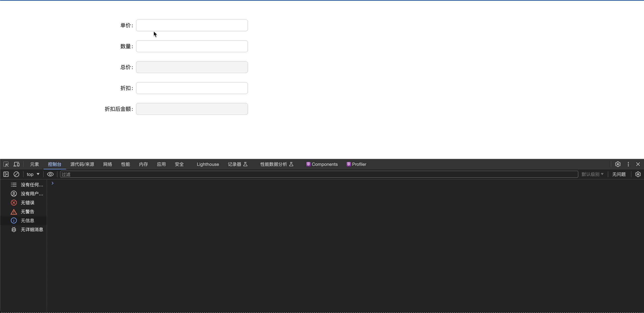Clear the console with the ban icon
This screenshot has height=313, width=644.
click(16, 174)
